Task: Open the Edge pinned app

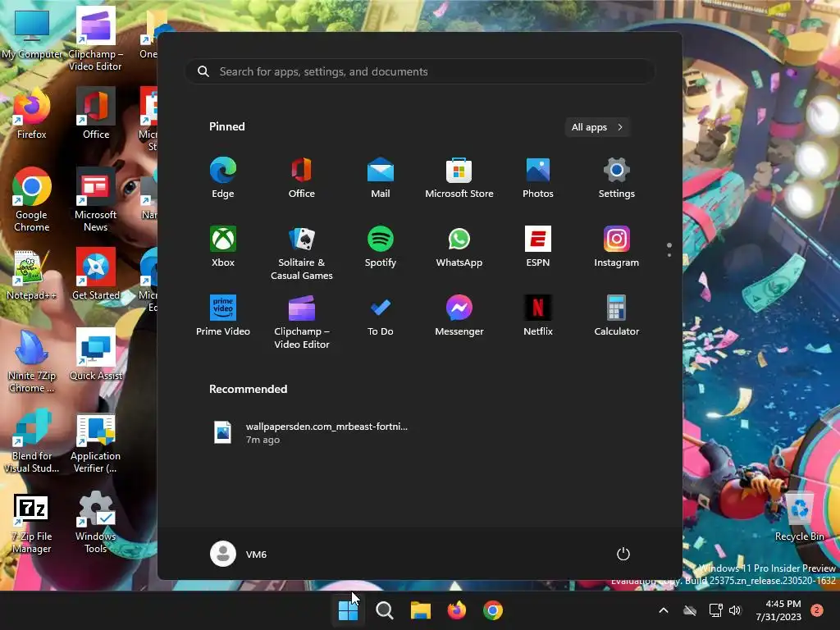Action: 223,178
